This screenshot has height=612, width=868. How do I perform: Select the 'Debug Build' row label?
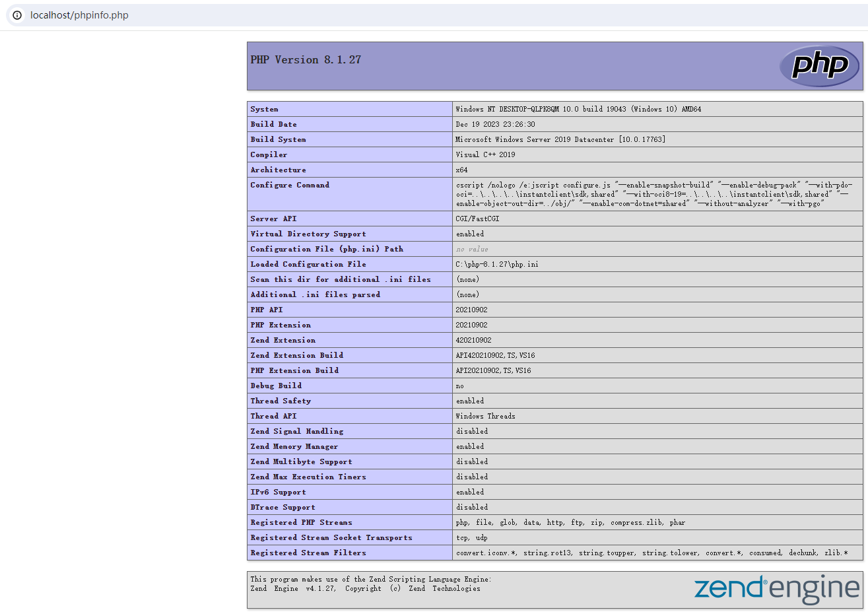point(276,386)
